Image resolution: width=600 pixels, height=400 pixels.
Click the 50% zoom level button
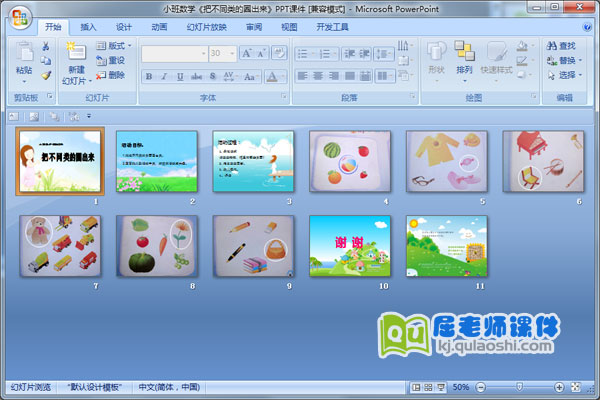click(x=461, y=387)
